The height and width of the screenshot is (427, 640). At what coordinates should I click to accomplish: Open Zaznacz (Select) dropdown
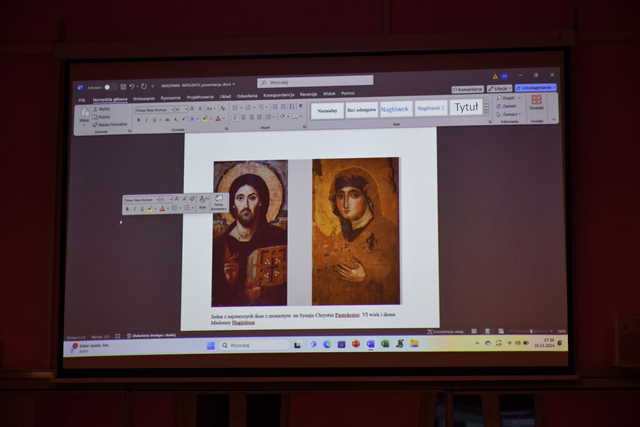click(509, 114)
